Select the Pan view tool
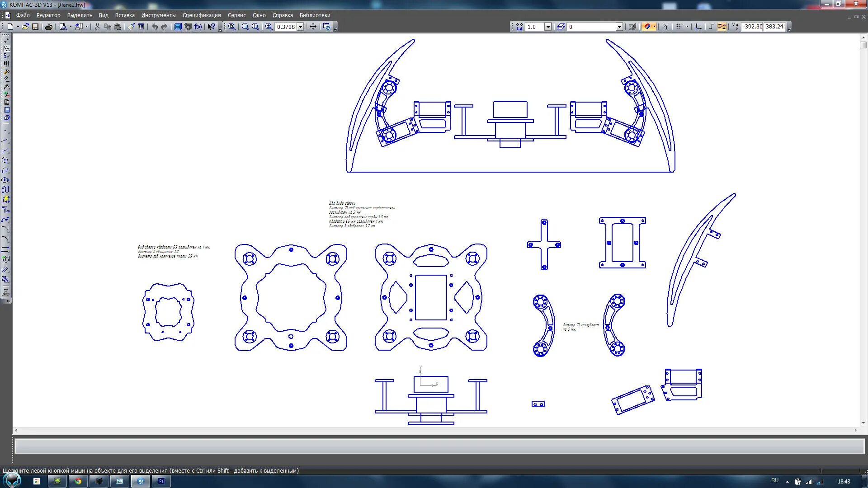The width and height of the screenshot is (868, 488). click(313, 27)
